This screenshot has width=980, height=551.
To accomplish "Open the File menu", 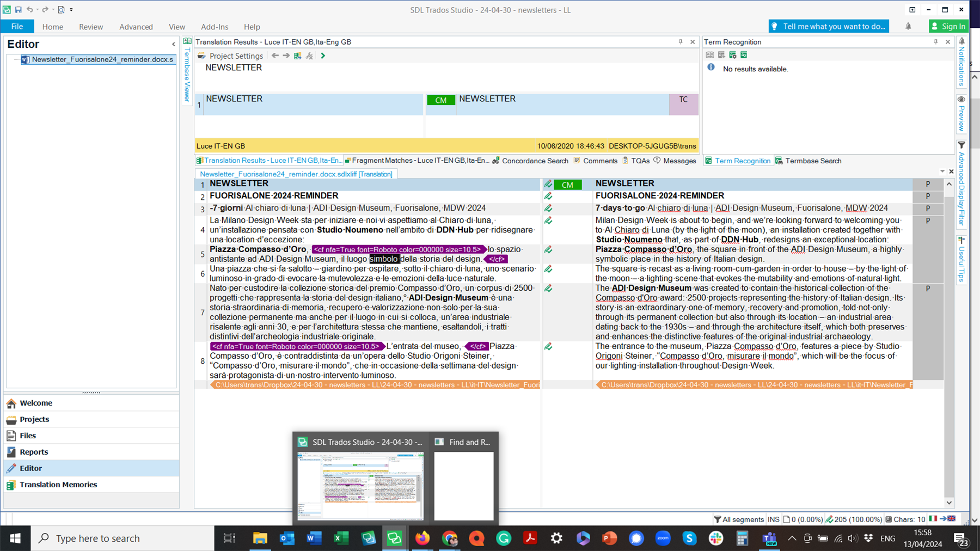I will pos(17,26).
